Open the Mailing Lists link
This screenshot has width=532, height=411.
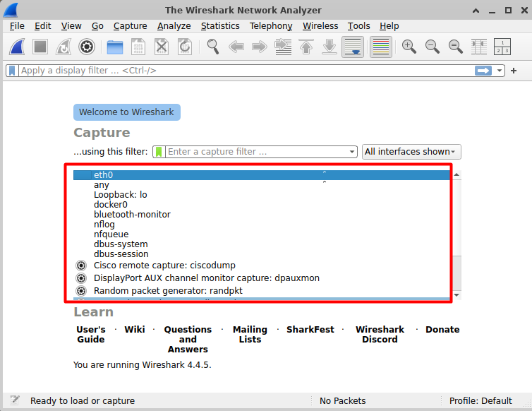pyautogui.click(x=250, y=334)
